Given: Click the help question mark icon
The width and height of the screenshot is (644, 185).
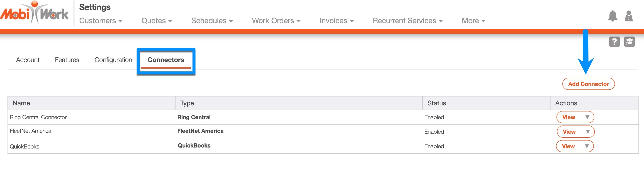Looking at the screenshot, I should 614,42.
